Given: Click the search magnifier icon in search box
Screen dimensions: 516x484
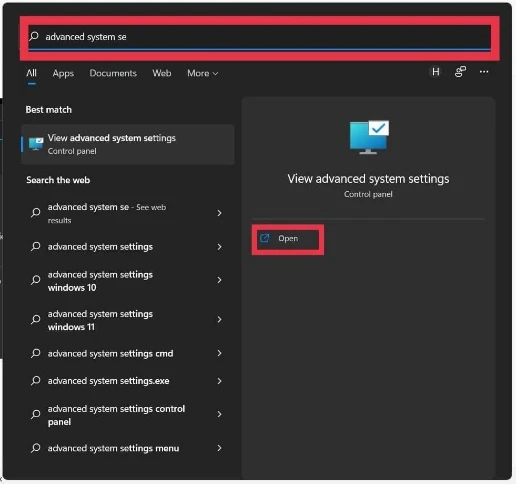Looking at the screenshot, I should pos(34,36).
